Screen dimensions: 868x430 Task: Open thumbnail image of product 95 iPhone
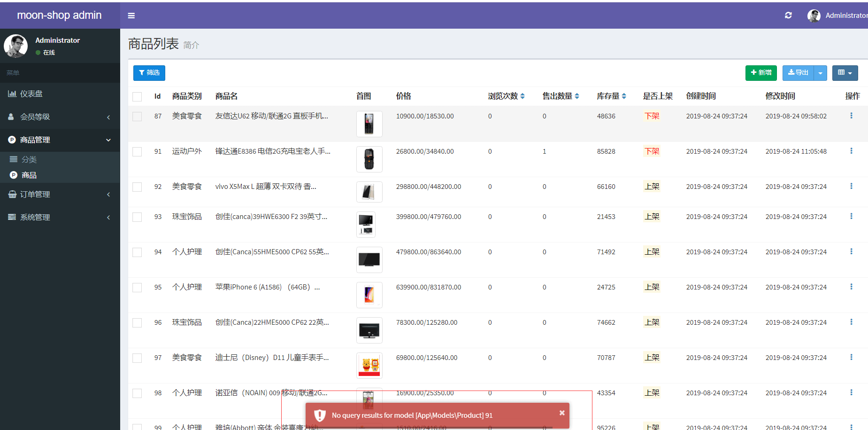coord(369,295)
